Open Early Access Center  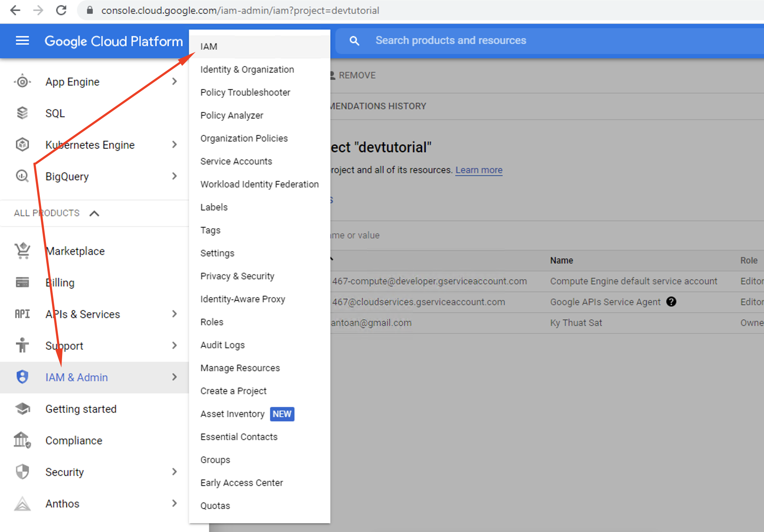tap(260, 483)
